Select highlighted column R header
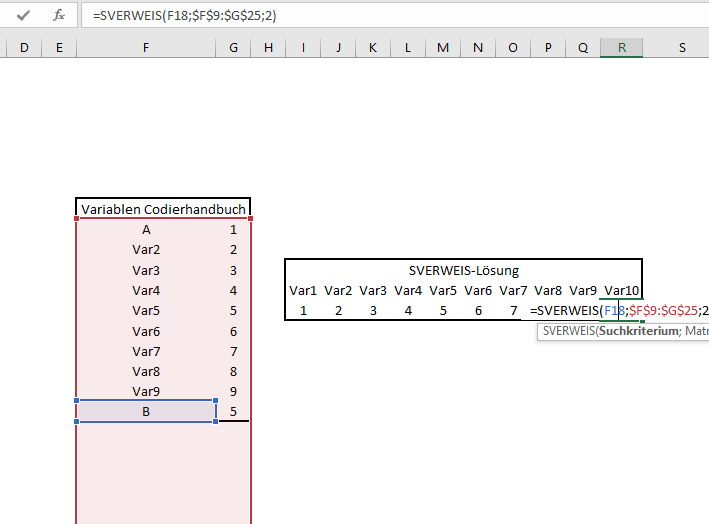This screenshot has width=709, height=524. (x=622, y=47)
